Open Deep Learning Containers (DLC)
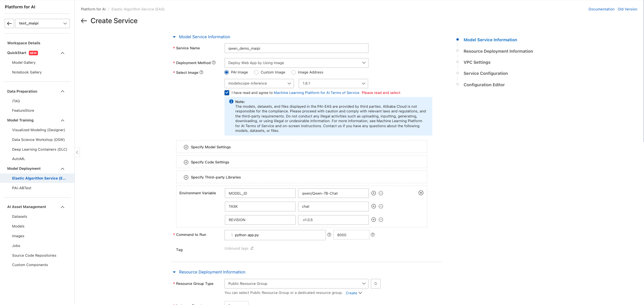This screenshot has height=305, width=644. coord(40,150)
